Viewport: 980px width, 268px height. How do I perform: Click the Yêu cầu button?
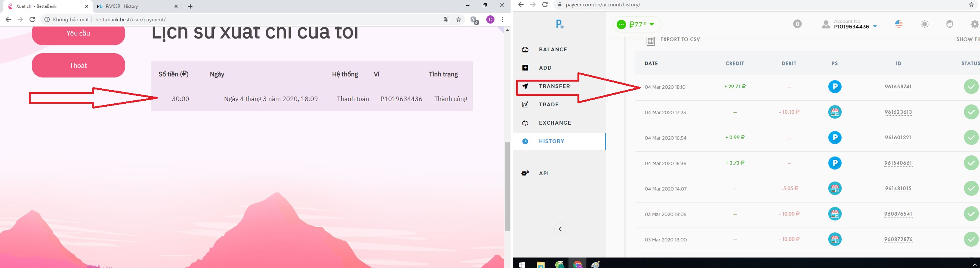(78, 34)
